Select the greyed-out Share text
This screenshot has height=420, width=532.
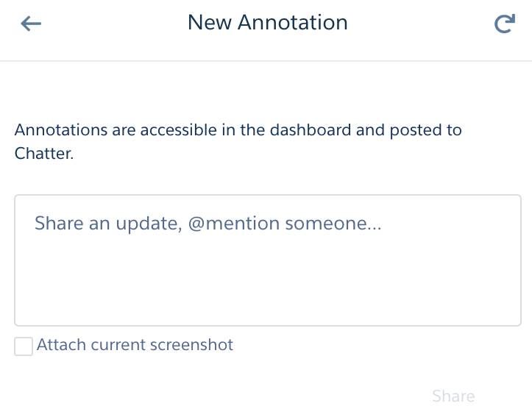tap(453, 396)
